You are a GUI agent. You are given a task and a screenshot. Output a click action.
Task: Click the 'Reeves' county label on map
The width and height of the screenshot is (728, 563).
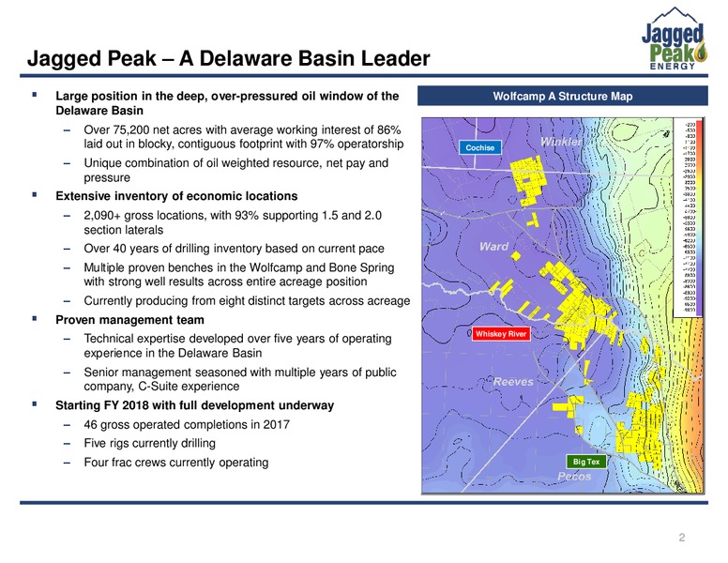513,382
